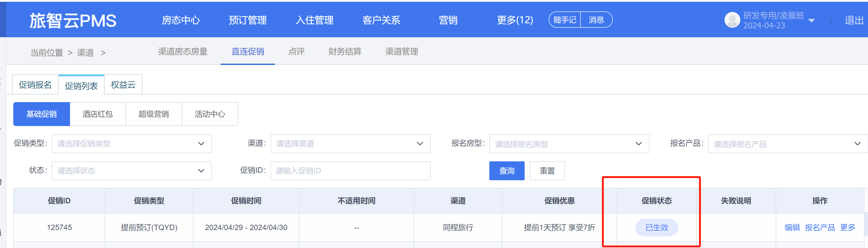Expand the 渠道 filter dropdown

pos(350,144)
